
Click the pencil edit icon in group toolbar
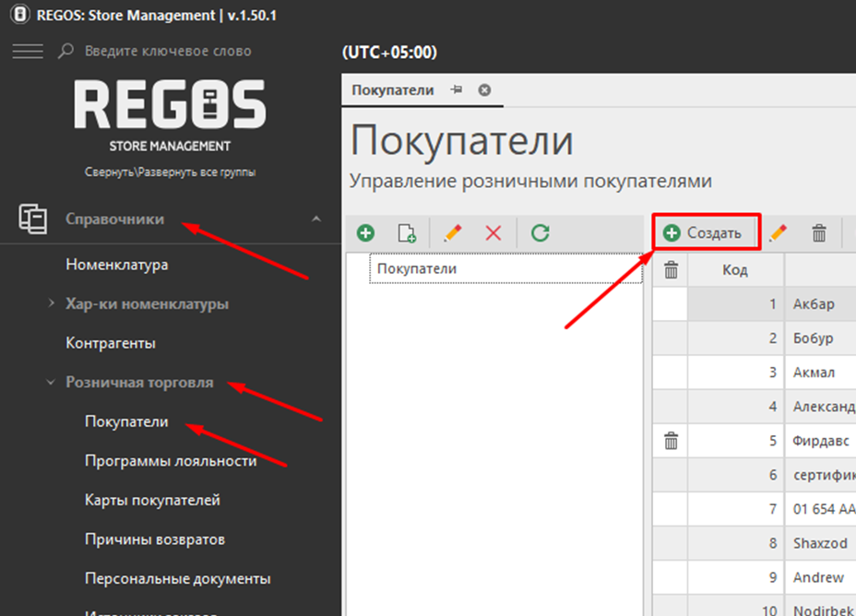(452, 233)
